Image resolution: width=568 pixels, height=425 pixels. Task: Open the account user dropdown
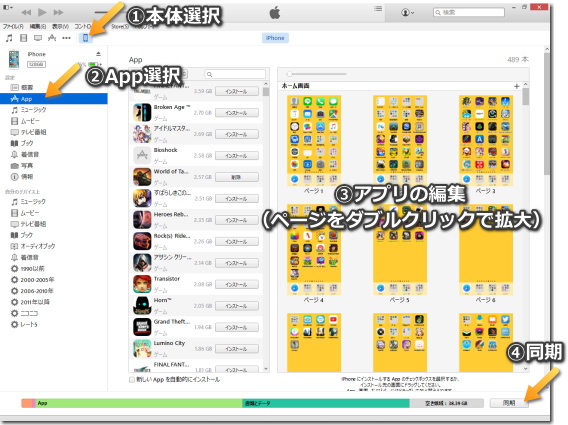tap(408, 12)
